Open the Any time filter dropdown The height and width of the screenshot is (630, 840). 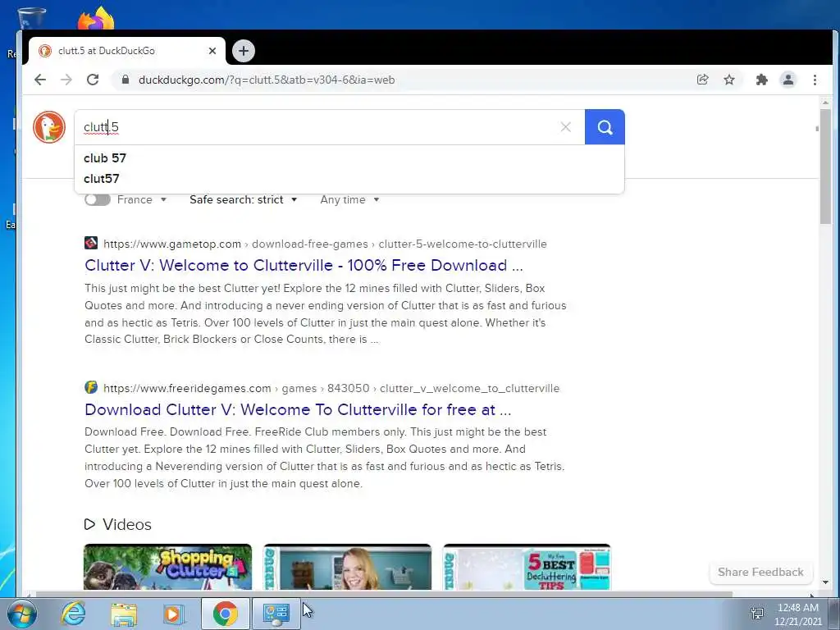coord(349,200)
